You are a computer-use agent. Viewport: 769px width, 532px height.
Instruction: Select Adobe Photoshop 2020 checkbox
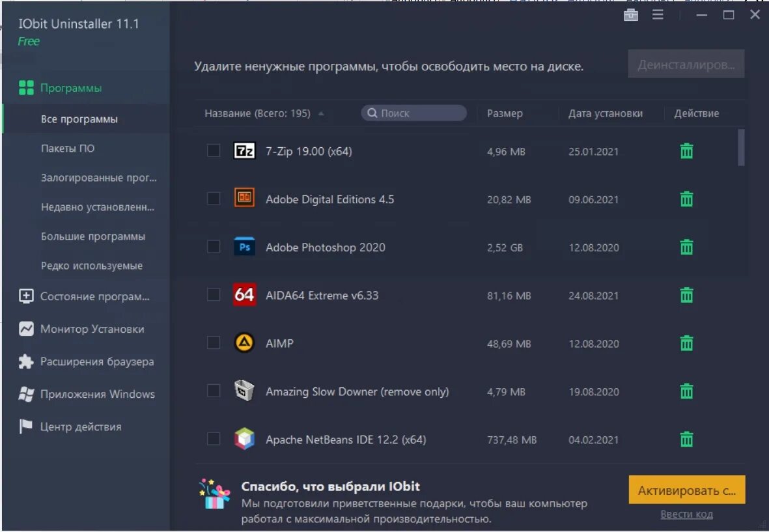point(214,246)
